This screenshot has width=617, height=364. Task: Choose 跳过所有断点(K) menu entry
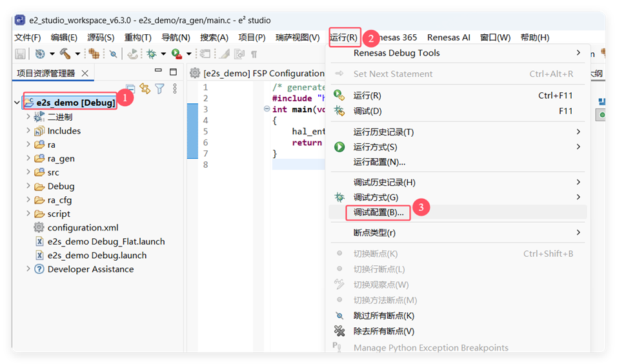(458, 316)
